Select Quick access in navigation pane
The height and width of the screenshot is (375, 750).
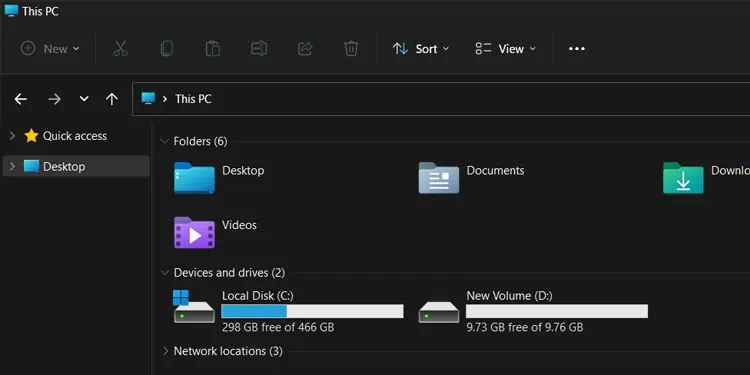tap(75, 136)
